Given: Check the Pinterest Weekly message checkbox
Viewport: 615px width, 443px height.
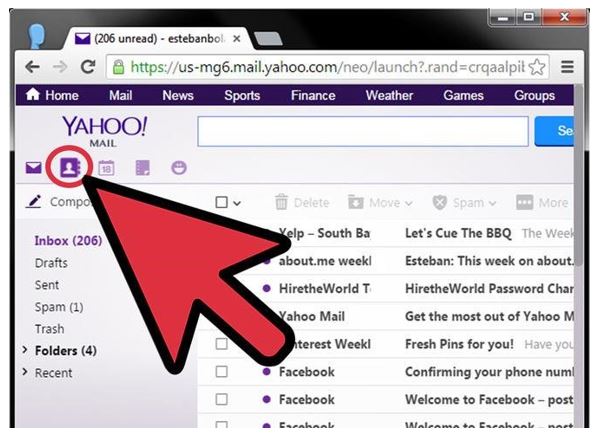Looking at the screenshot, I should 222,344.
